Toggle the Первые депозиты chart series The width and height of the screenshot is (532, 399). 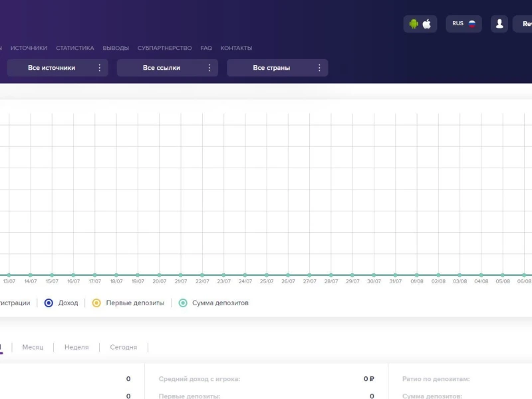pos(96,303)
